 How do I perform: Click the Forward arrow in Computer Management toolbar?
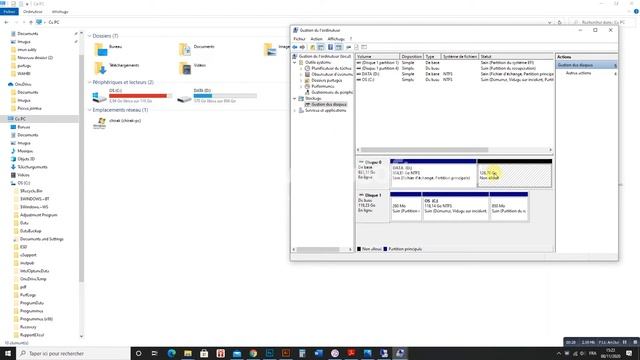[x=302, y=47]
